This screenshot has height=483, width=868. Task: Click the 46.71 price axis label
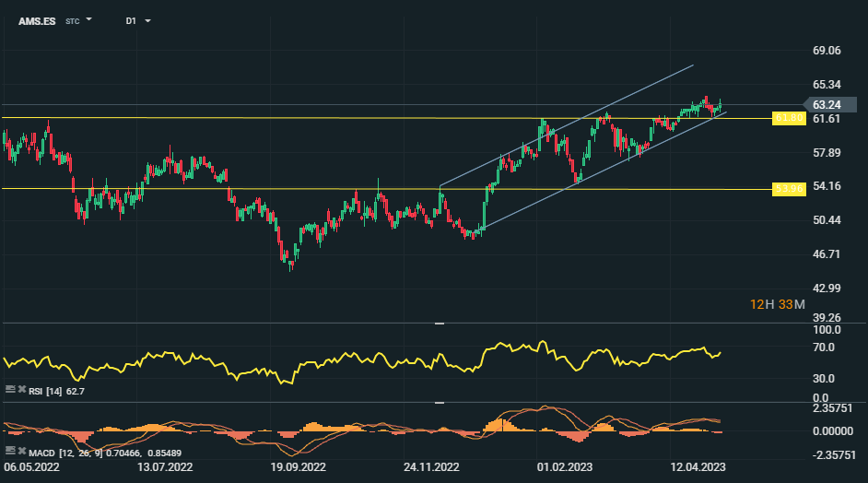(x=827, y=254)
